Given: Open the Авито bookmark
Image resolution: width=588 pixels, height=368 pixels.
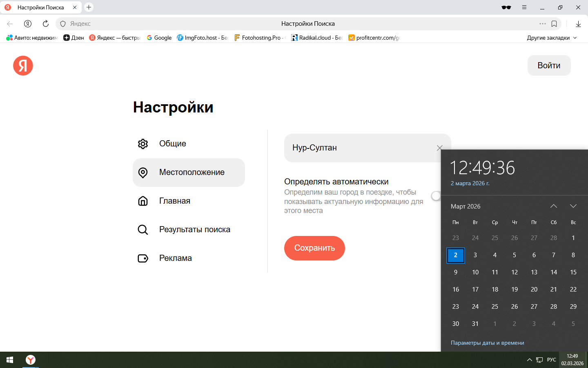Looking at the screenshot, I should pos(32,38).
